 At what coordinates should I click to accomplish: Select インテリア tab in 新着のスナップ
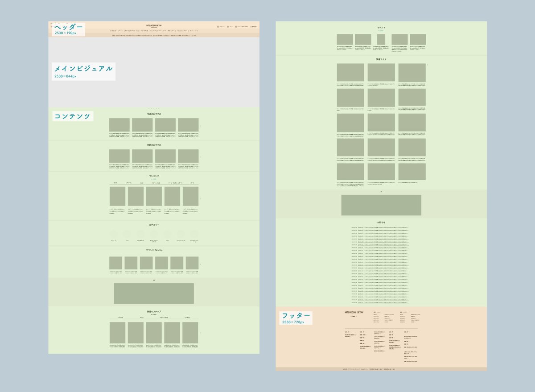tap(188, 318)
